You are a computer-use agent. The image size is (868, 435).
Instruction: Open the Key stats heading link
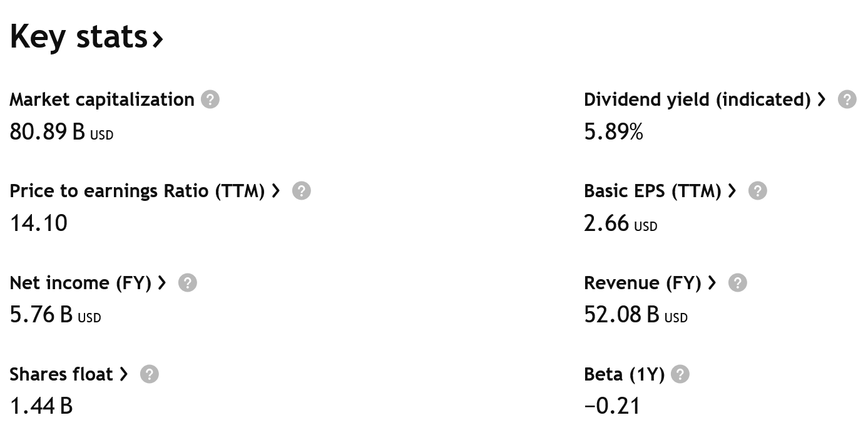point(78,36)
